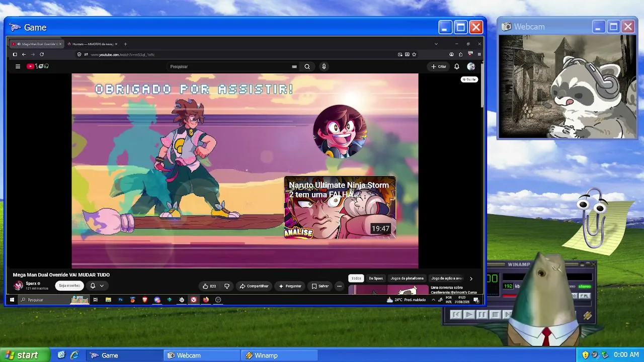The height and width of the screenshot is (362, 644).
Task: Open the Sperx channel avatar
Action: tap(18, 286)
